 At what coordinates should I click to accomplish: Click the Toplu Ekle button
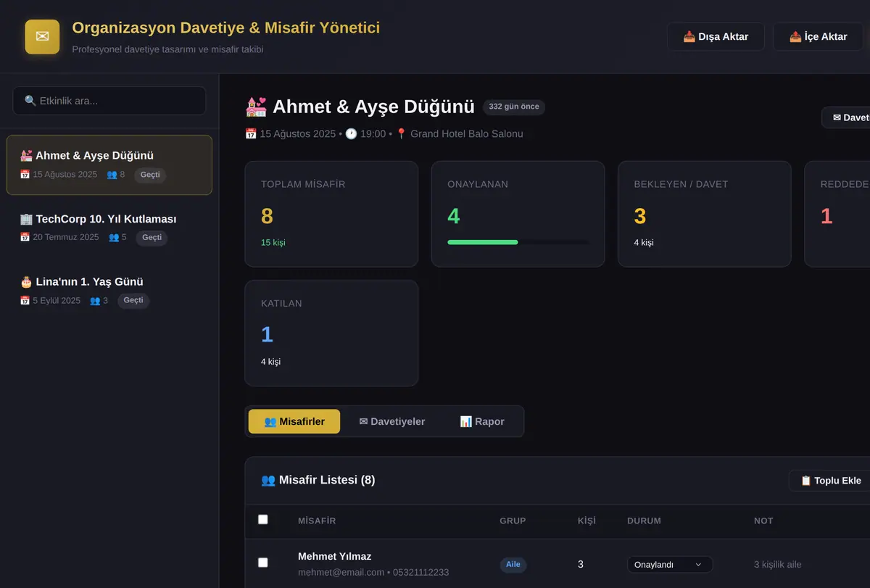click(x=830, y=480)
